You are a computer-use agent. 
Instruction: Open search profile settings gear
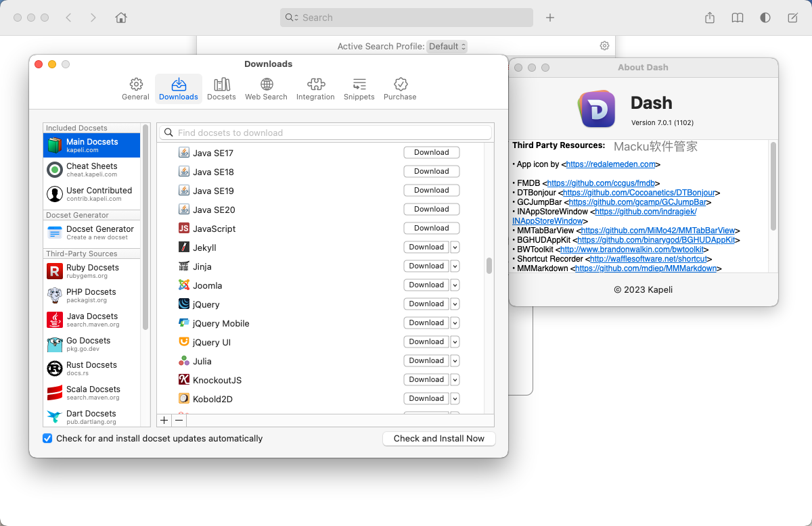604,46
